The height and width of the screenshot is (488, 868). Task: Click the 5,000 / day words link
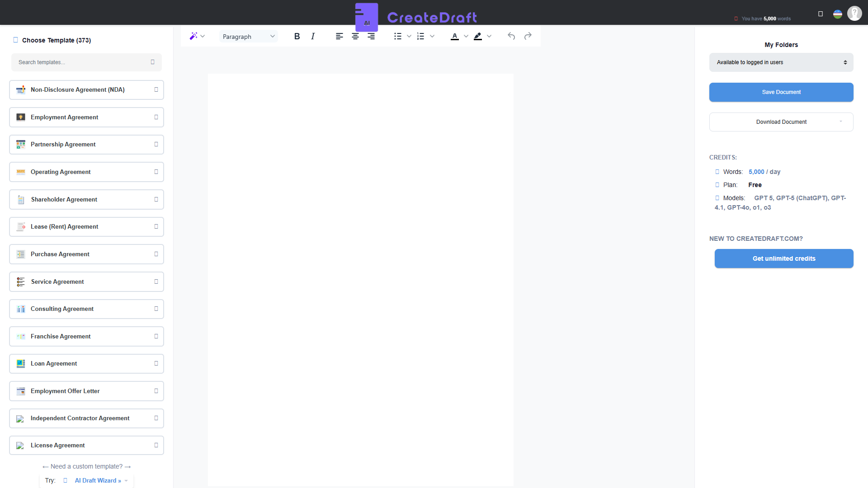(764, 172)
